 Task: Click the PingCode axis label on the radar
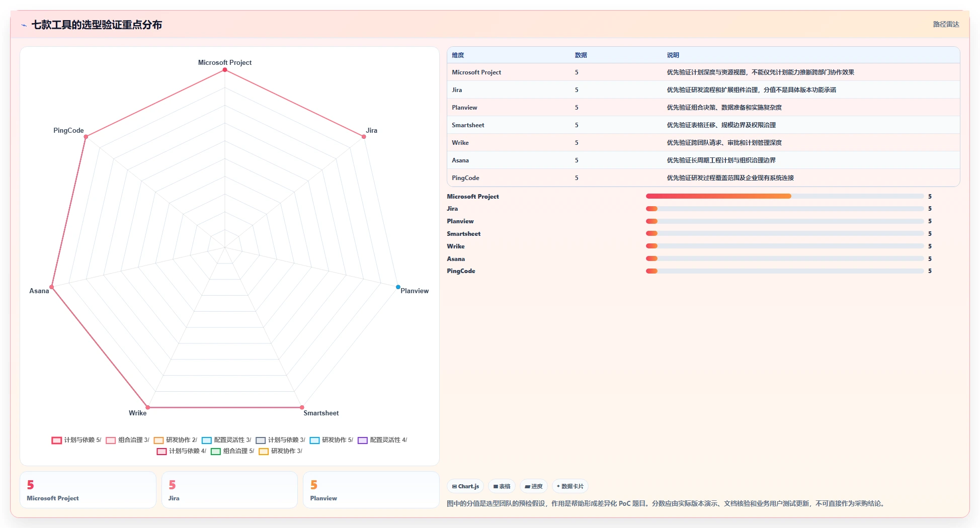68,130
